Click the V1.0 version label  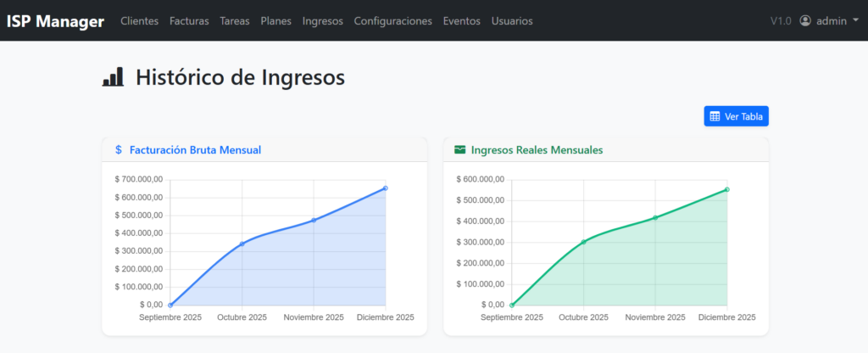[x=781, y=21]
